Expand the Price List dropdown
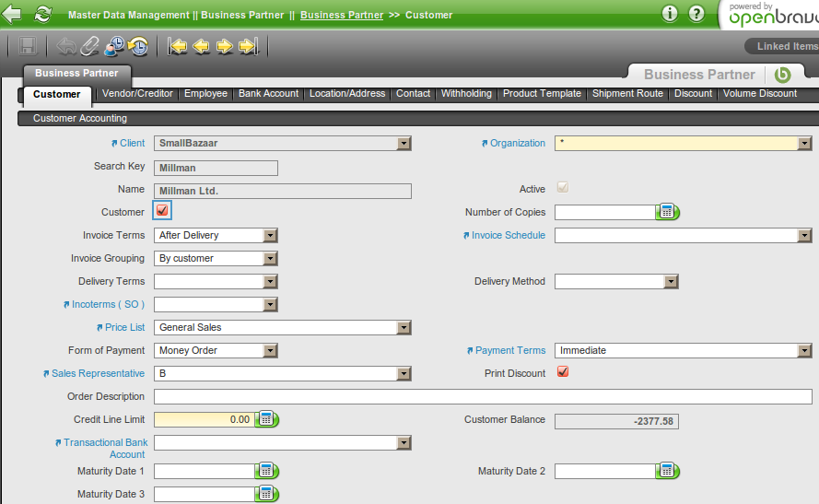Image resolution: width=819 pixels, height=504 pixels. pyautogui.click(x=404, y=327)
